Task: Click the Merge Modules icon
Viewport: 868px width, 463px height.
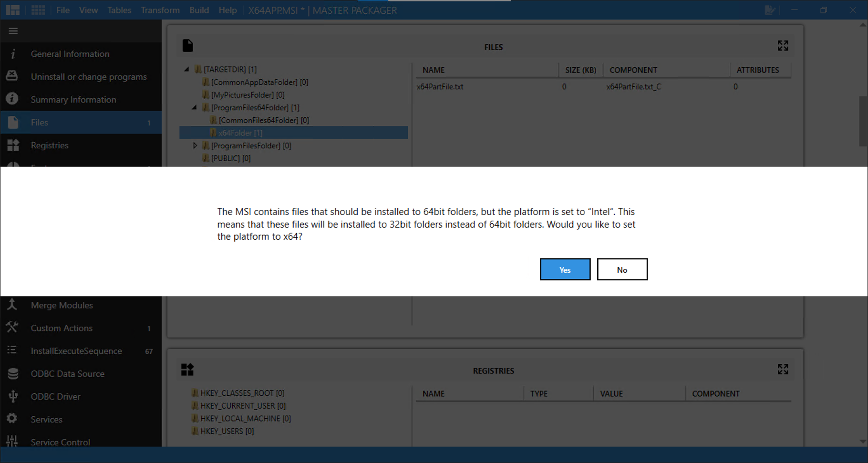Action: (x=12, y=304)
